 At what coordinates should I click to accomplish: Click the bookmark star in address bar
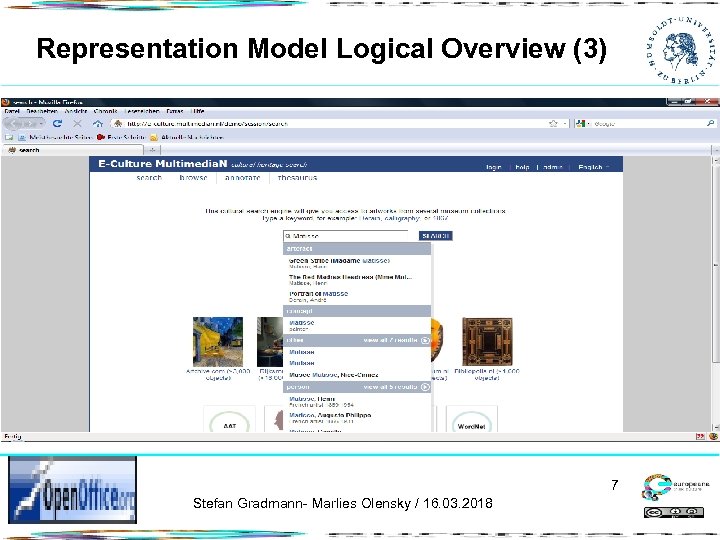click(x=553, y=124)
